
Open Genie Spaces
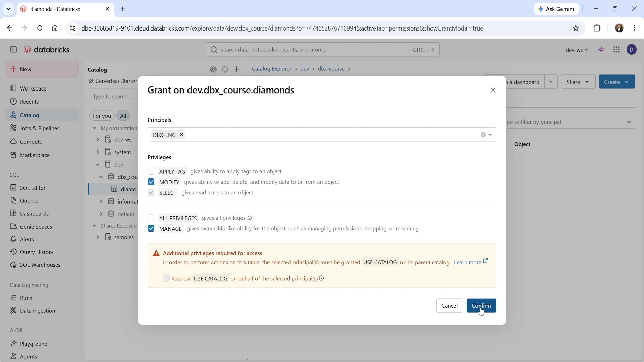(x=42, y=227)
